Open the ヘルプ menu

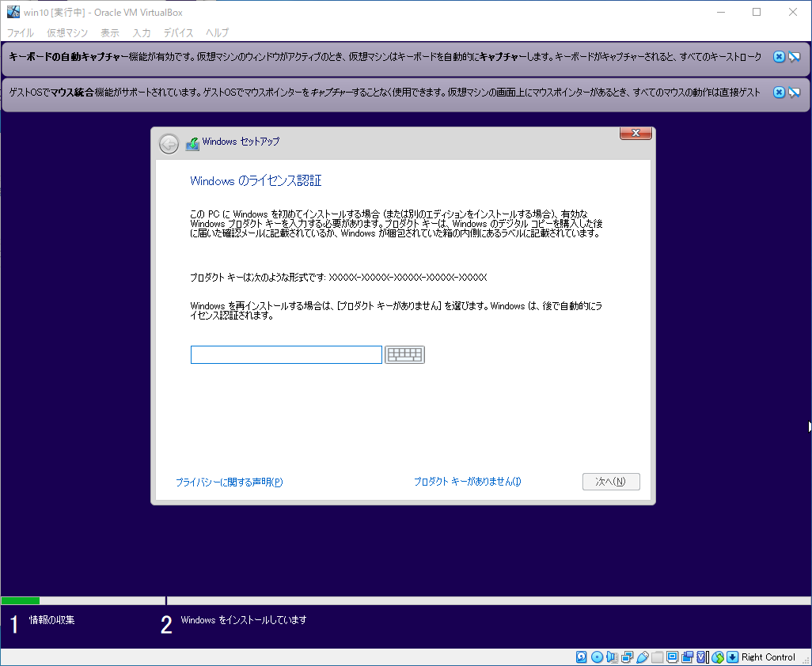[x=217, y=32]
